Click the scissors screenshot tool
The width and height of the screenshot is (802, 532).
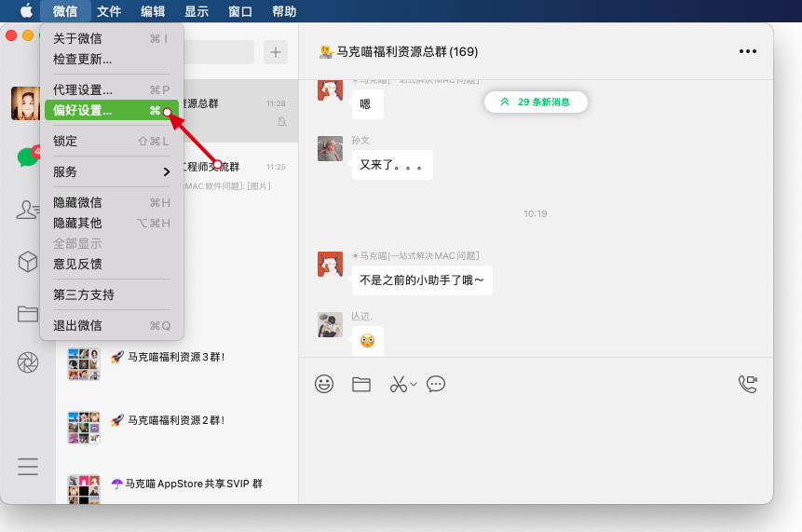tap(399, 384)
